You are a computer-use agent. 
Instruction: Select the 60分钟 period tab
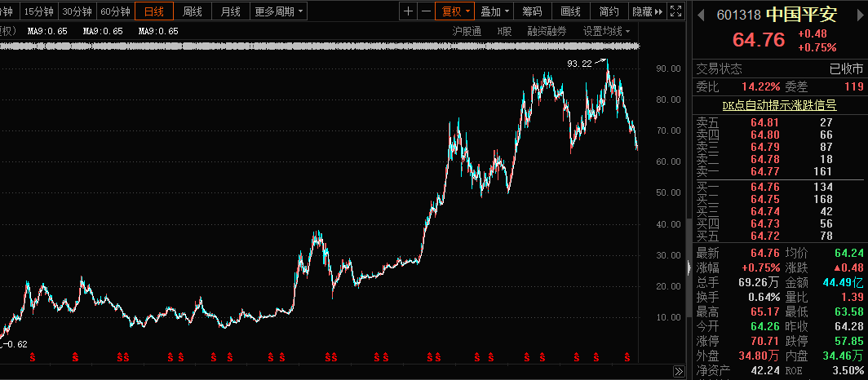coord(115,11)
